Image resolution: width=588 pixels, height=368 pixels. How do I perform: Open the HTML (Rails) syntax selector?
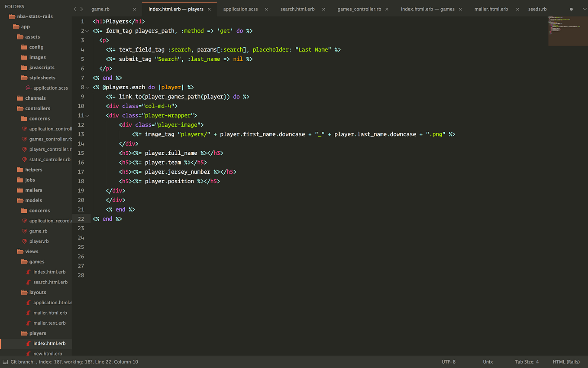click(566, 361)
